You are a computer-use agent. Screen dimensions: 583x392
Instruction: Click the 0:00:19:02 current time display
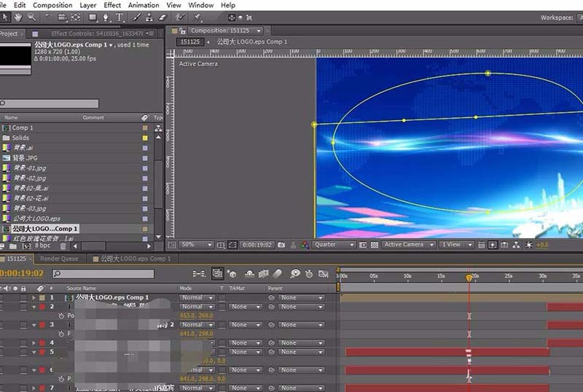[x=22, y=274]
